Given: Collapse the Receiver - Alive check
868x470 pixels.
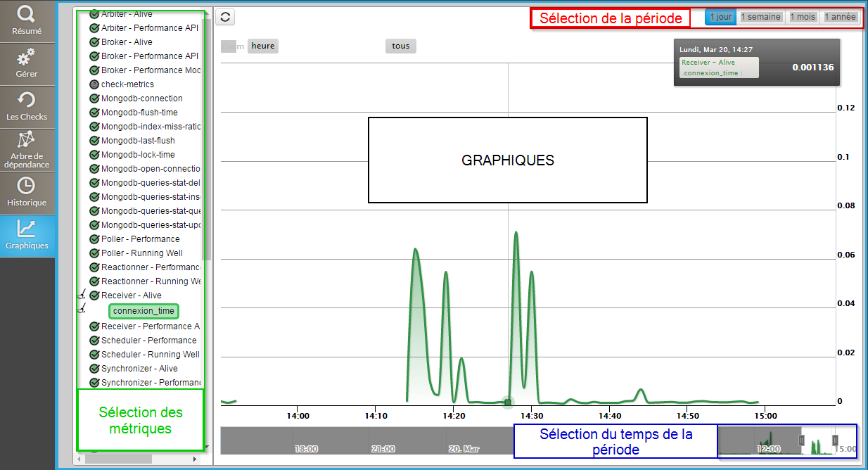Looking at the screenshot, I should tap(132, 296).
